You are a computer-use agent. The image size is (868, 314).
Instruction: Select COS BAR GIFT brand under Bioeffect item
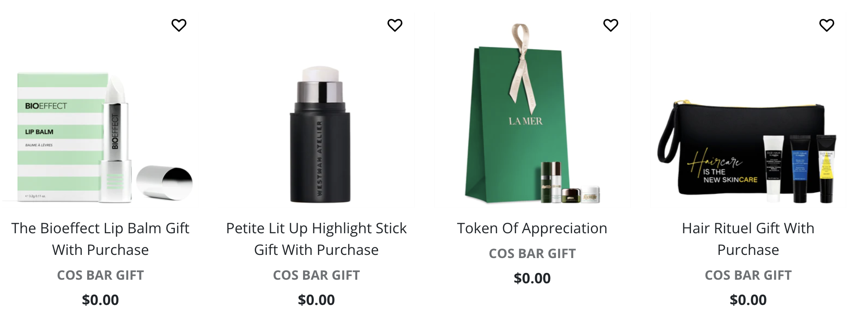pyautogui.click(x=100, y=275)
